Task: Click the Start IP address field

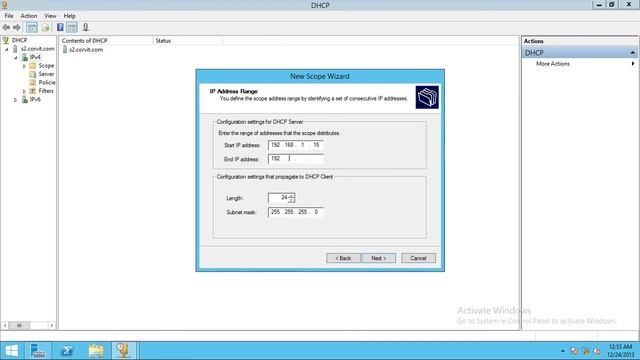Action: (296, 145)
